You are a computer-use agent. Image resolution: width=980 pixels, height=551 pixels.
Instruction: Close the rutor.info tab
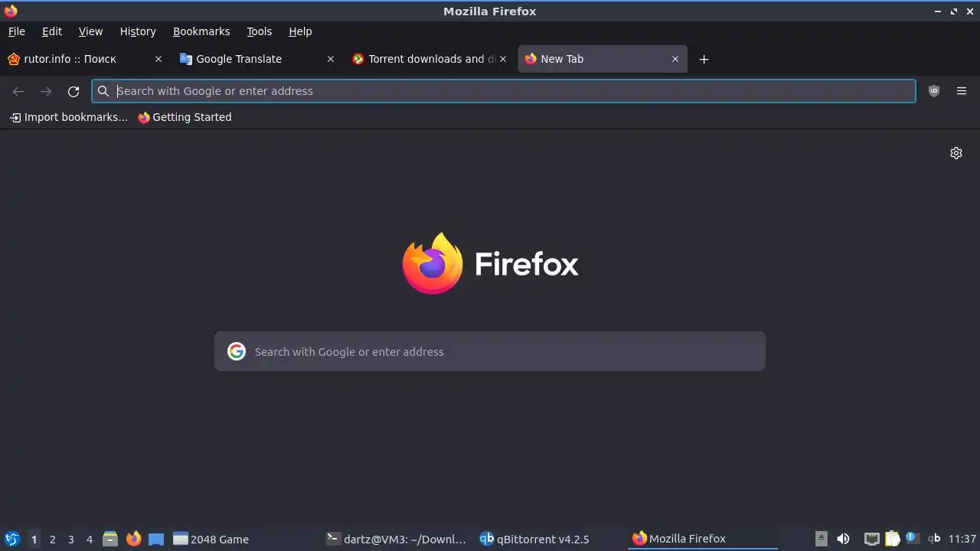click(158, 59)
